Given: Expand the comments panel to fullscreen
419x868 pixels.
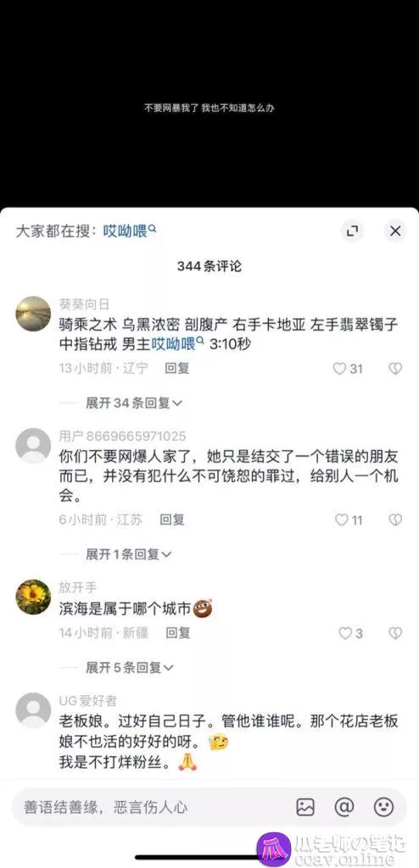Looking at the screenshot, I should (x=352, y=231).
